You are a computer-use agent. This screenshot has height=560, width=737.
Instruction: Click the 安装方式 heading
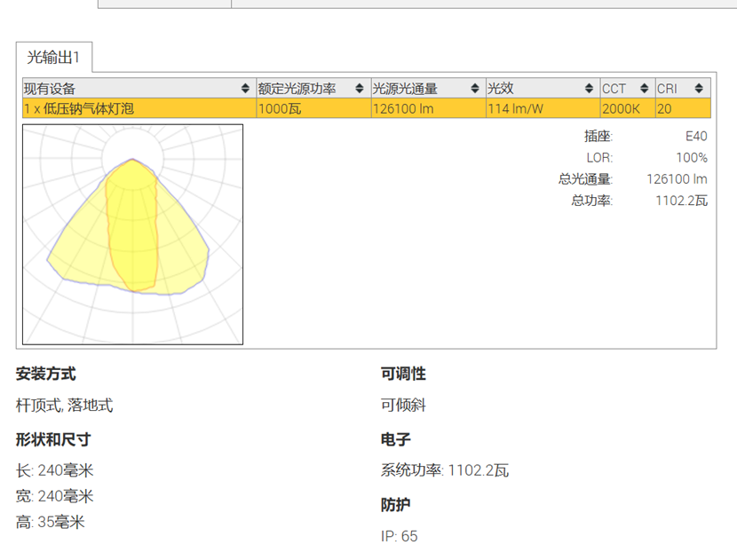[45, 374]
